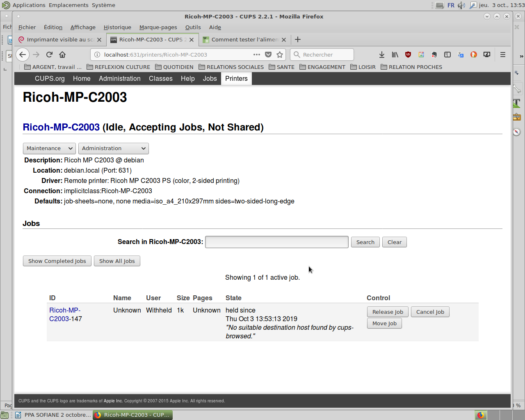Open the Affichage menu
Image resolution: width=525 pixels, height=420 pixels.
coord(83,27)
